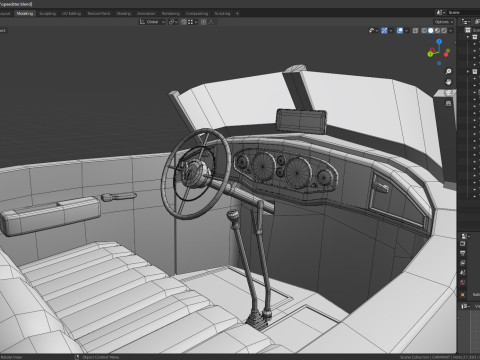
Task: Expand the sidebar using the small arrow near the gizmo
Action: pos(454,42)
